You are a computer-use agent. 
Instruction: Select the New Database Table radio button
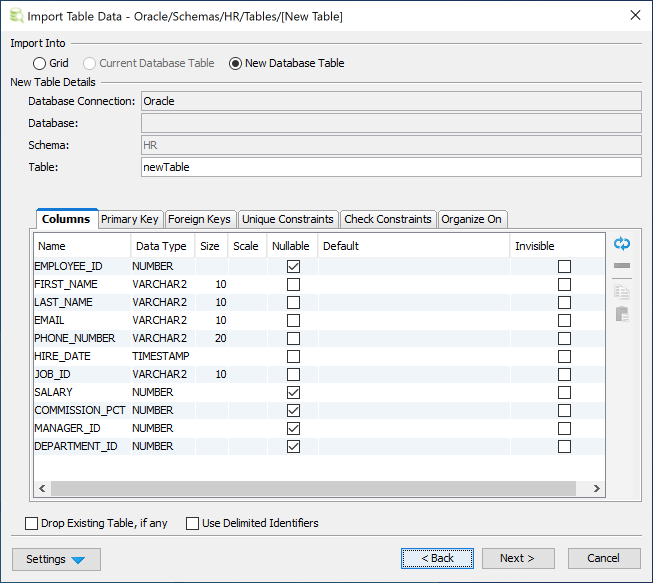coord(236,63)
